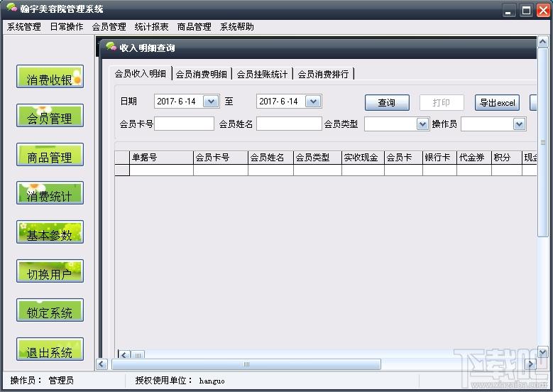Expand the 会员类型 dropdown
Image resolution: width=553 pixels, height=392 pixels.
422,124
